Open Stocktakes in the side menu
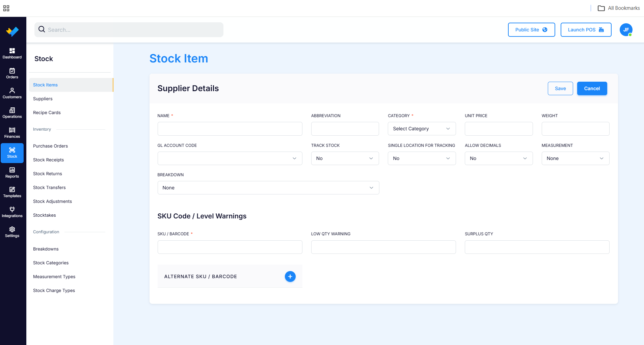Viewport: 644px width, 345px height. click(45, 215)
